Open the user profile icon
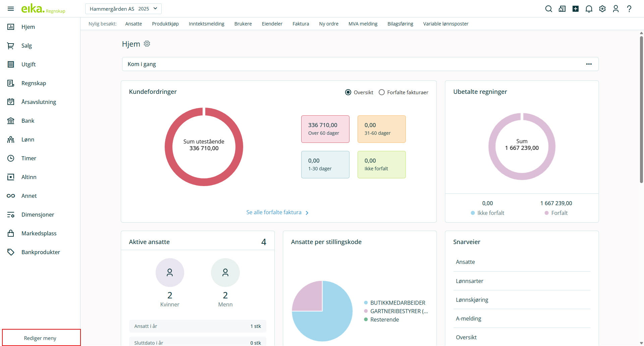The height and width of the screenshot is (346, 644). point(615,9)
